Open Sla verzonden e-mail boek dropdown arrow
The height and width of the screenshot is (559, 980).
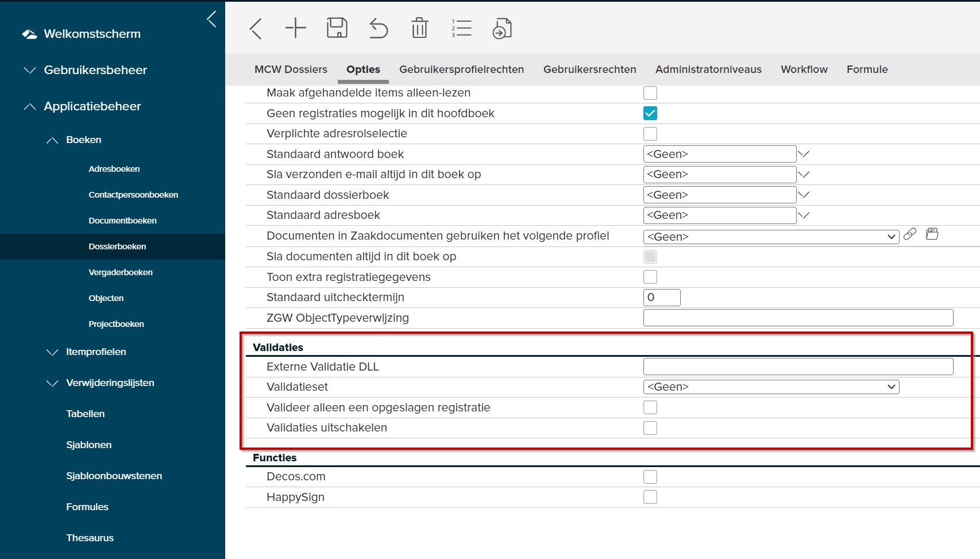804,175
